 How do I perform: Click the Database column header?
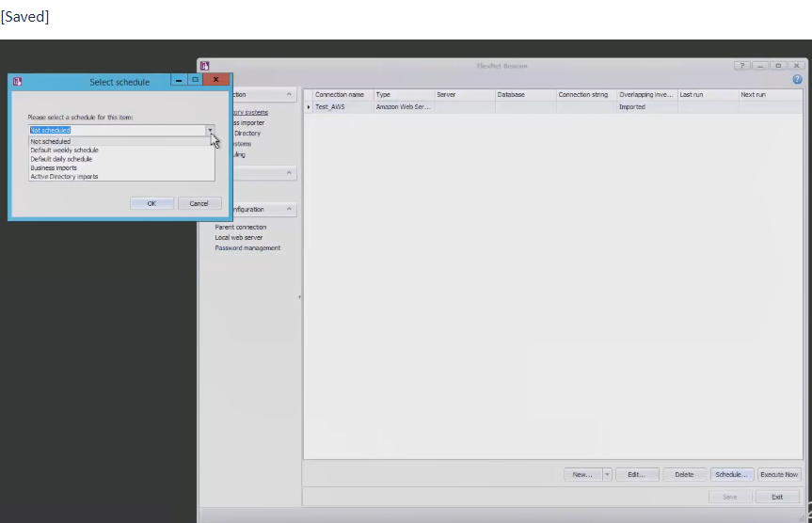click(x=526, y=95)
